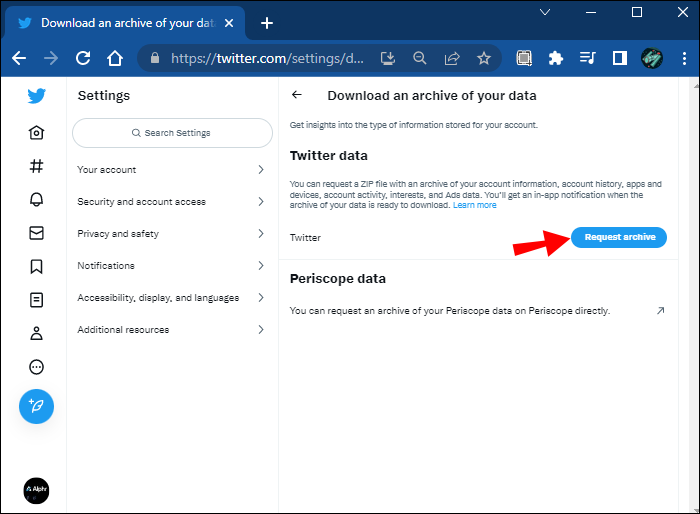Follow the Learn more link
The width and height of the screenshot is (700, 514).
(474, 206)
